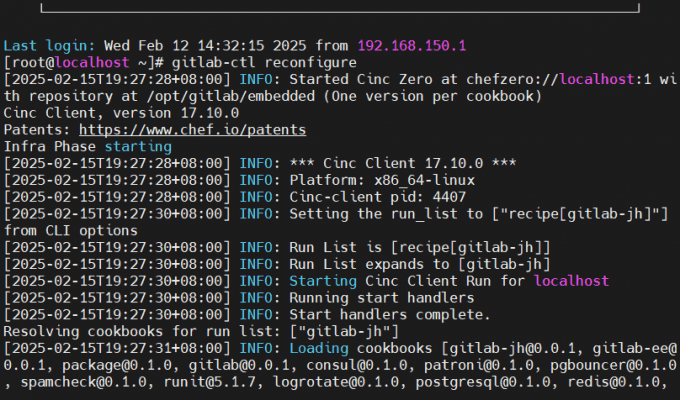The width and height of the screenshot is (680, 400).
Task: Click 'spamcheck@0.1.0' text
Action: pos(84,382)
